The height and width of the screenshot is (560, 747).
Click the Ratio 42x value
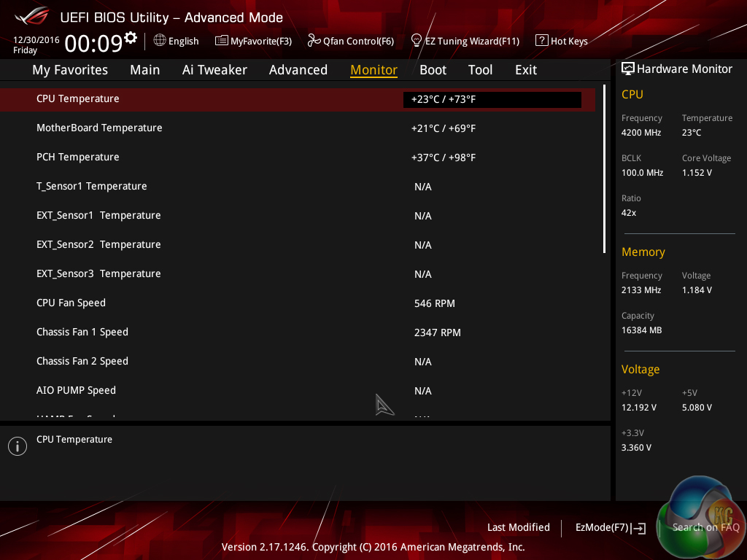(629, 213)
